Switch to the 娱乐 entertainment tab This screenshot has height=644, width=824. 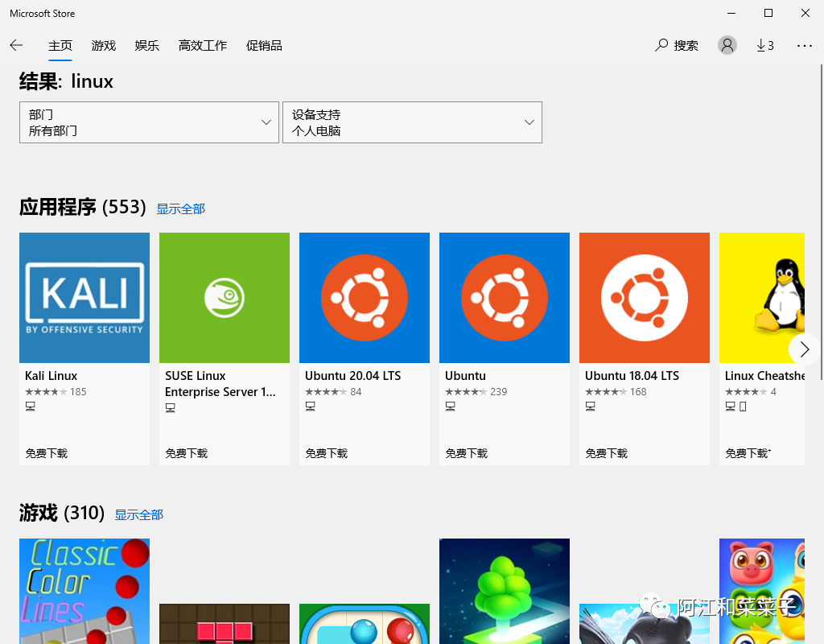(147, 46)
